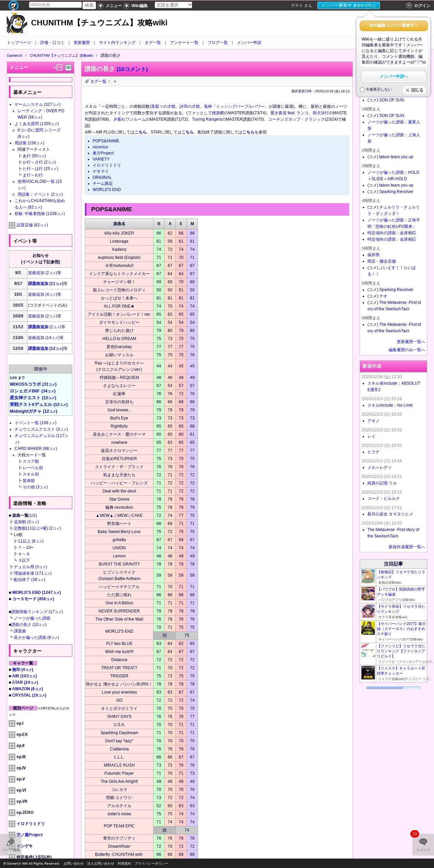The width and height of the screenshot is (434, 868).
Task: Click the penguin wiki logo image
Action: pos(17,23)
